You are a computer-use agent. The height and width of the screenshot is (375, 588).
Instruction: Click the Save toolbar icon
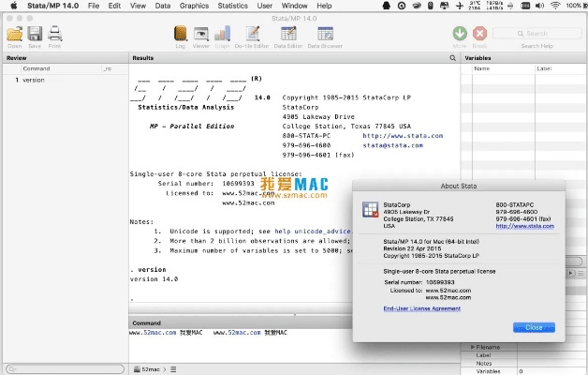35,35
